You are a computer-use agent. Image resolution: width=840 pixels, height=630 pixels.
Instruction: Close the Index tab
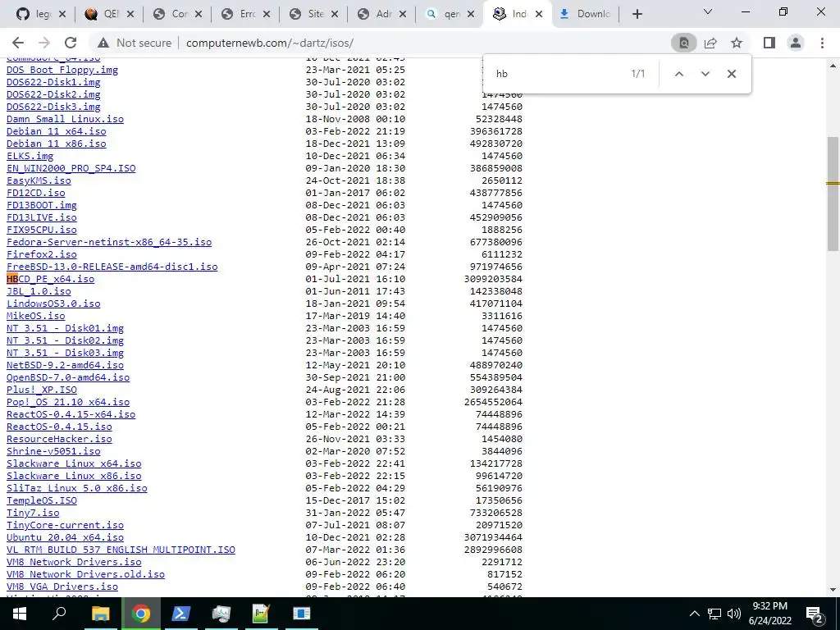539,15
